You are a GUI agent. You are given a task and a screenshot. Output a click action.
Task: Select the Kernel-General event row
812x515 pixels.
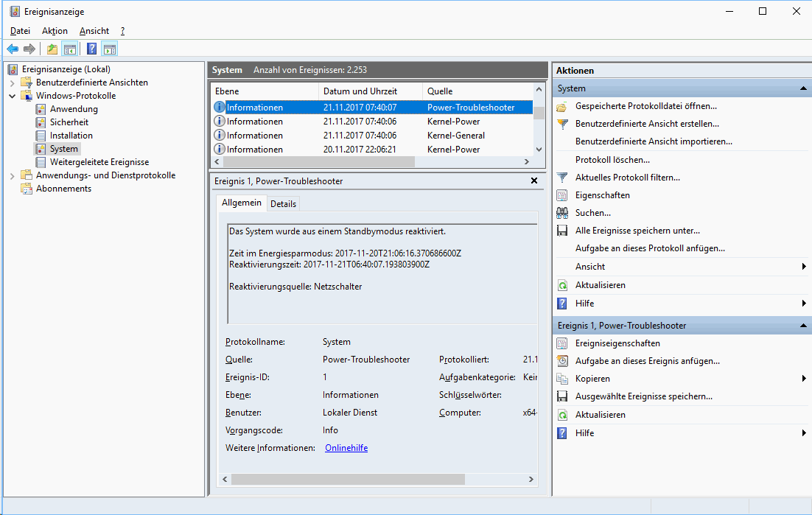[372, 136]
